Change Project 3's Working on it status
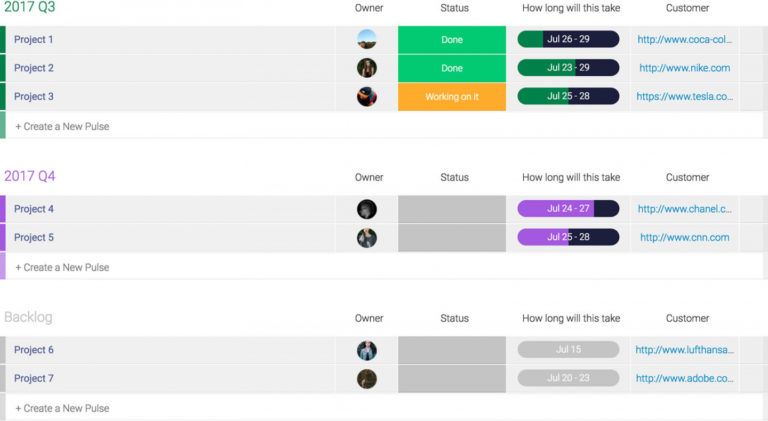This screenshot has height=421, width=768. click(452, 97)
